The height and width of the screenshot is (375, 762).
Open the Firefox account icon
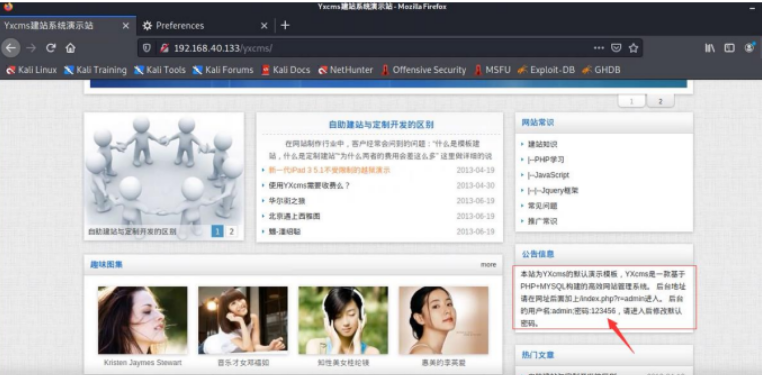point(749,48)
